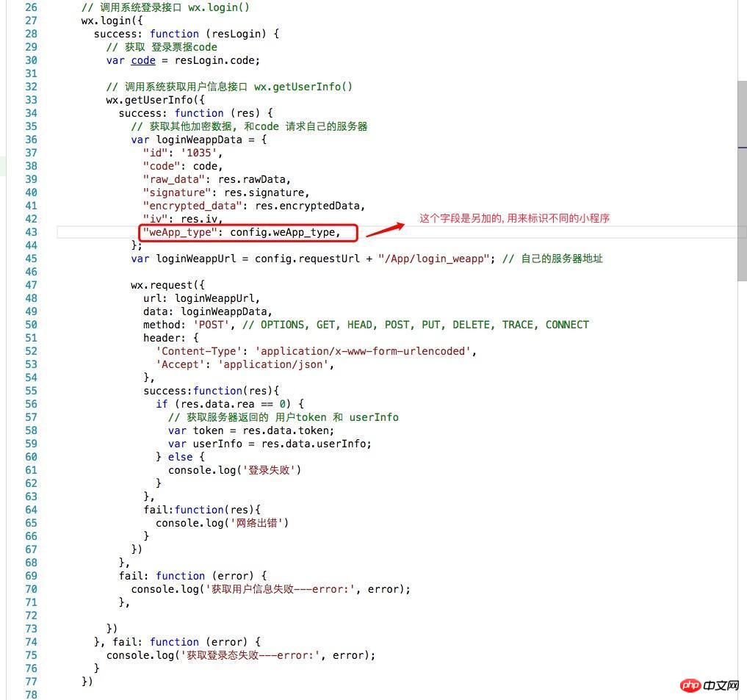The image size is (747, 700).
Task: Click line number 78 in the gutter
Action: tap(30, 695)
